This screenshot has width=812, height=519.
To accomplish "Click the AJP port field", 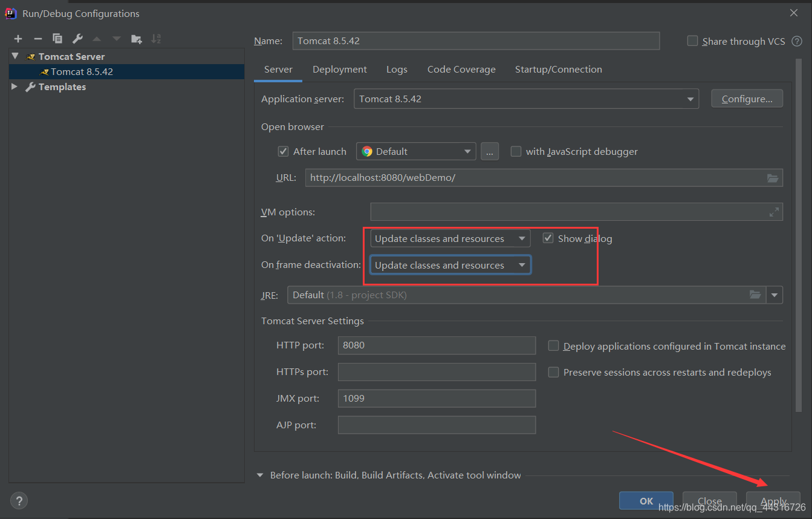I will tap(437, 425).
